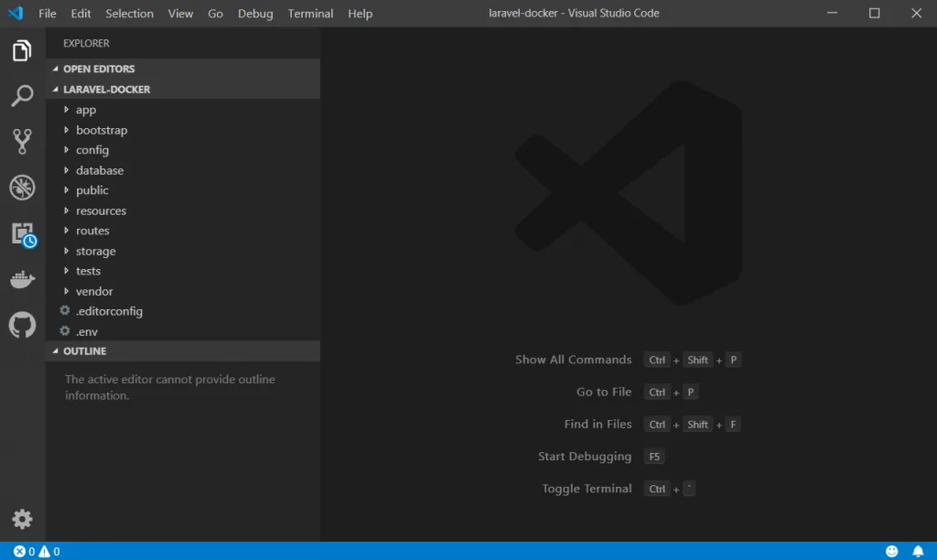
Task: Open the Selection menu
Action: pyautogui.click(x=129, y=13)
